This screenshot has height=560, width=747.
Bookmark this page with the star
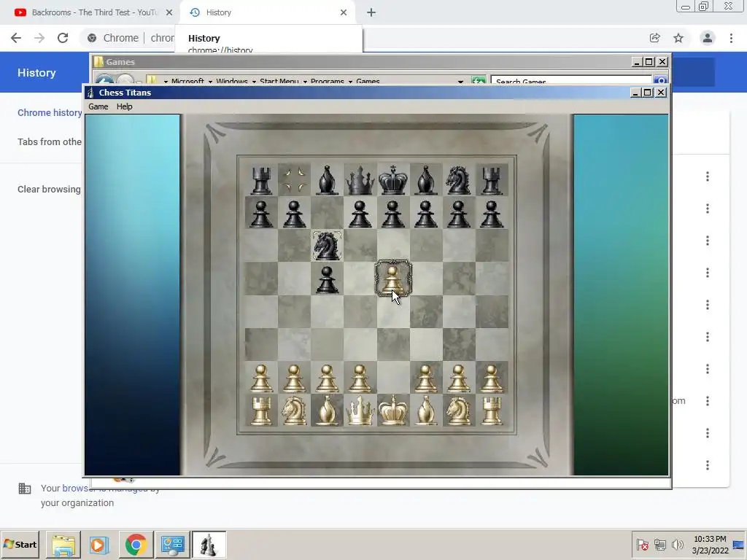[678, 38]
